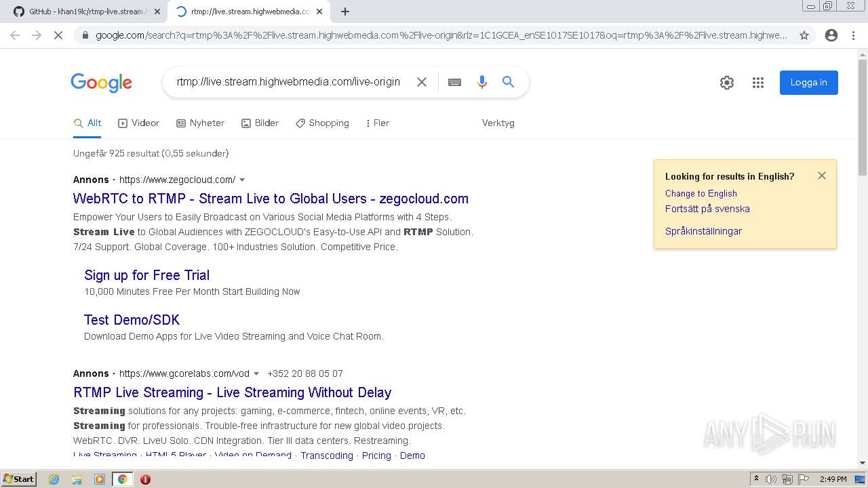Image resolution: width=868 pixels, height=488 pixels.
Task: Expand the Fler menu
Action: click(x=377, y=123)
